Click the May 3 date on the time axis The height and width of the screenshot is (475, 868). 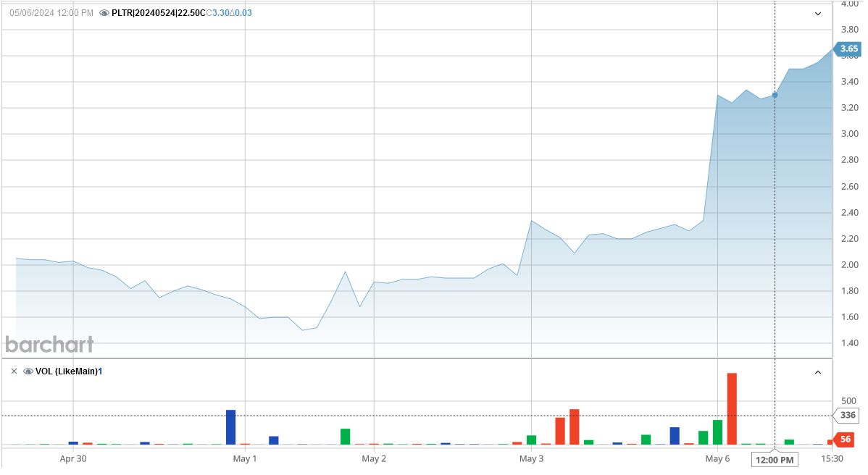click(531, 458)
